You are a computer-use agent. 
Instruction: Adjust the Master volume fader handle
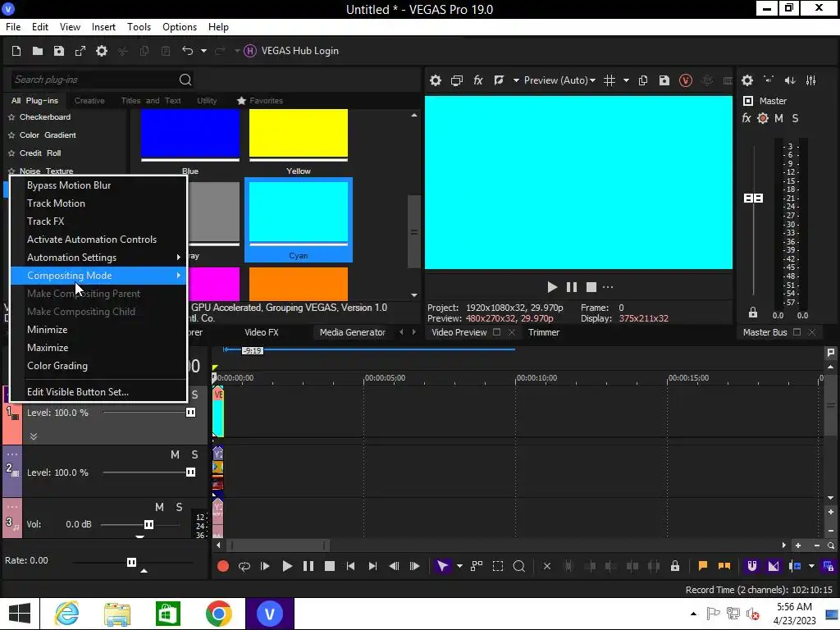(x=754, y=199)
